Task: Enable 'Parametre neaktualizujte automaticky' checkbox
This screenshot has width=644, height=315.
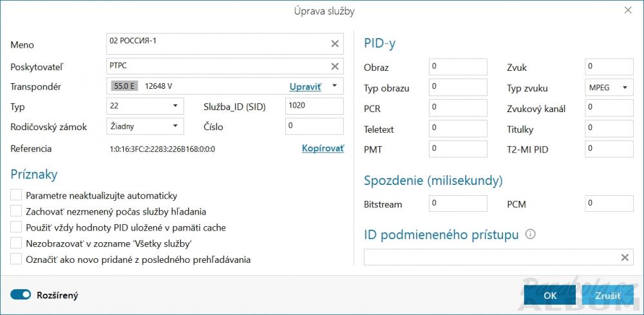Action: pos(16,195)
